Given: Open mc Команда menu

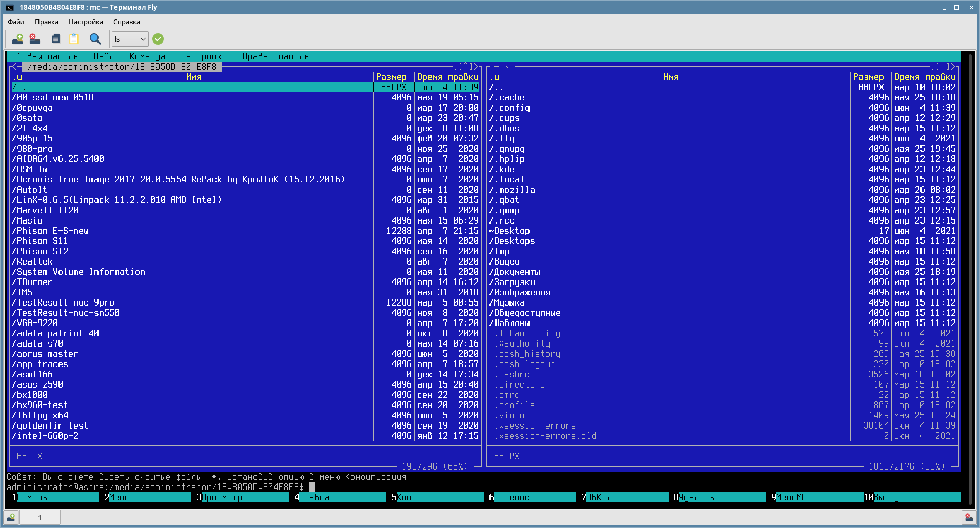Looking at the screenshot, I should point(147,56).
